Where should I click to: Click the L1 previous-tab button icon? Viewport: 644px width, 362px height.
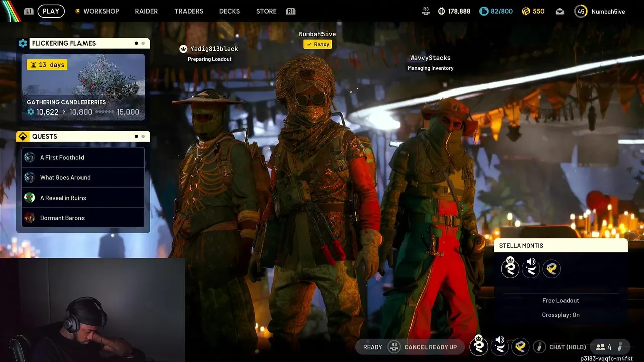click(29, 11)
